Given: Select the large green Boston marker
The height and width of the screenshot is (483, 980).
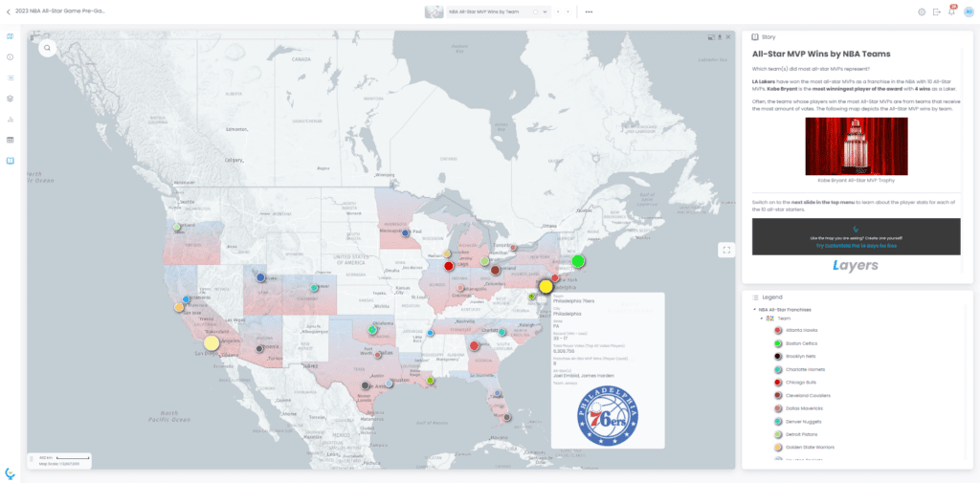Looking at the screenshot, I should (x=578, y=260).
